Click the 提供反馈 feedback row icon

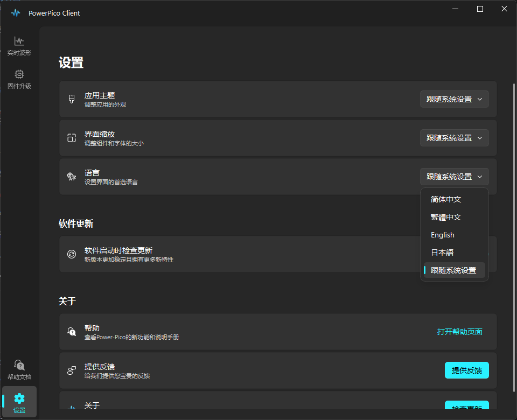tap(72, 370)
